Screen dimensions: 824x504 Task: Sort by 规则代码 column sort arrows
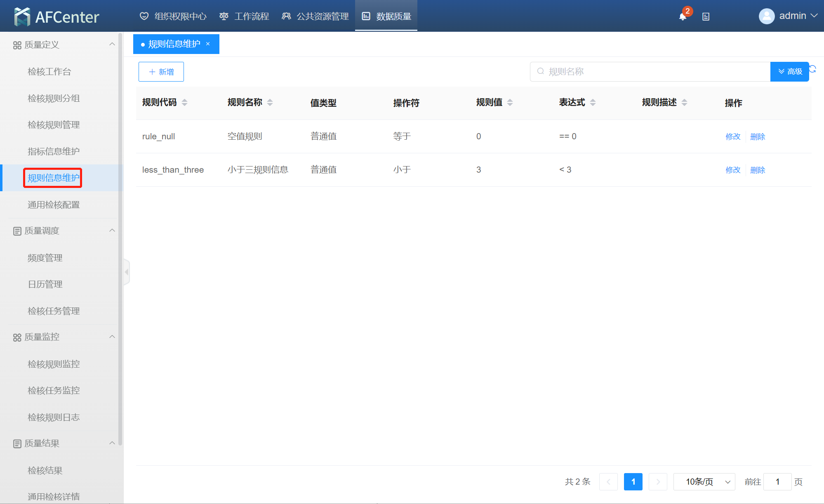(184, 103)
